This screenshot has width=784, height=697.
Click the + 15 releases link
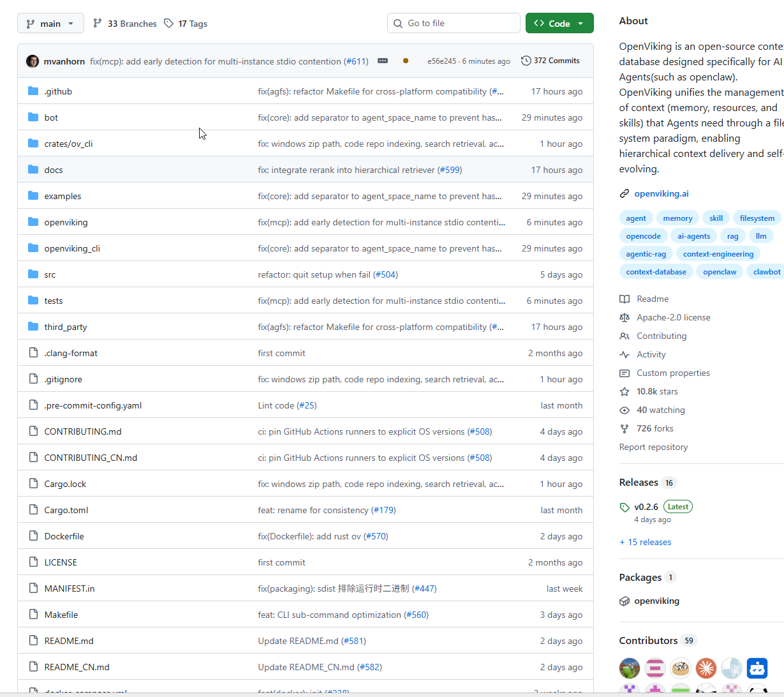(x=645, y=542)
